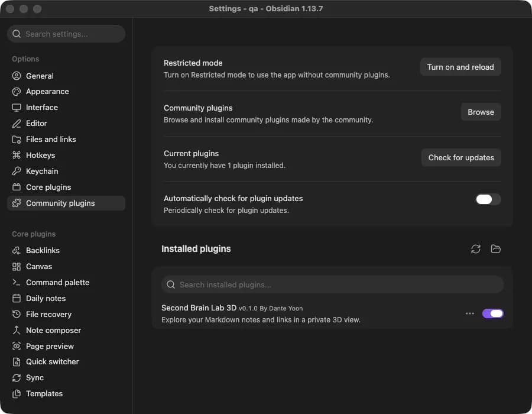This screenshot has width=532, height=414.
Task: Click the File recovery clock icon
Action: click(17, 314)
